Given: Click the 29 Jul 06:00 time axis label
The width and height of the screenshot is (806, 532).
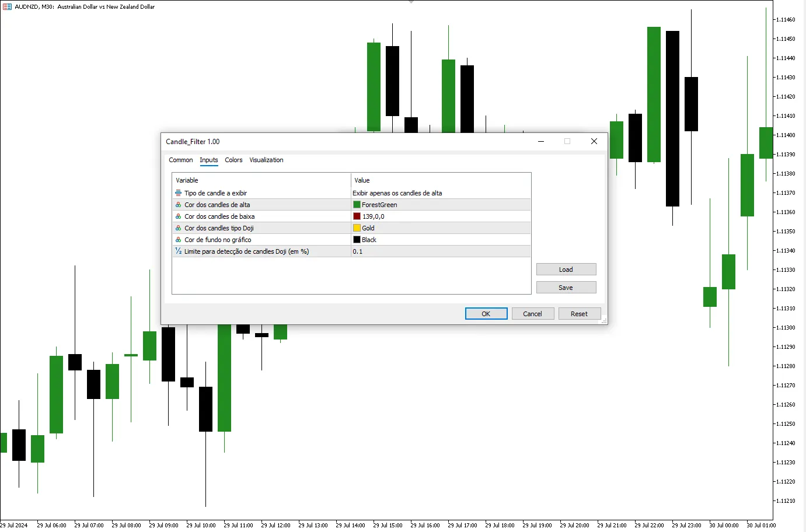Looking at the screenshot, I should (51, 526).
